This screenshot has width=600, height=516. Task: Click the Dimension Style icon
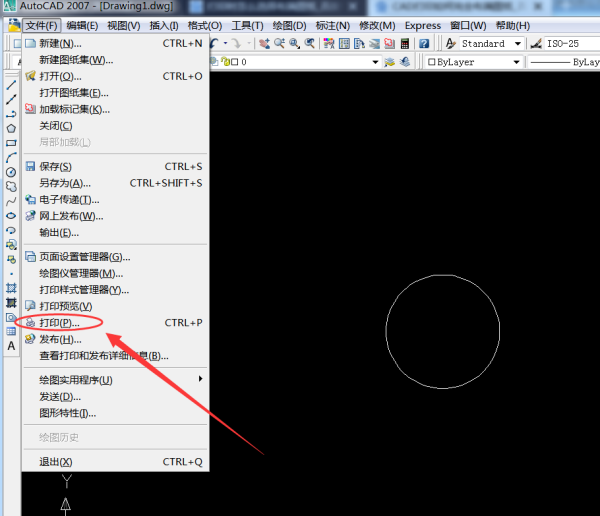tap(536, 44)
